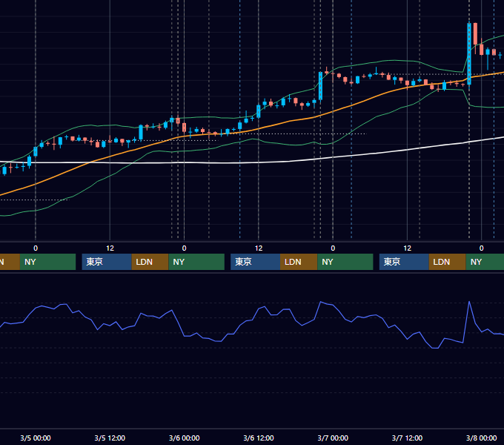This screenshot has width=504, height=445.
Task: Select the 東京 session block for 3/7
Action: 404,262
